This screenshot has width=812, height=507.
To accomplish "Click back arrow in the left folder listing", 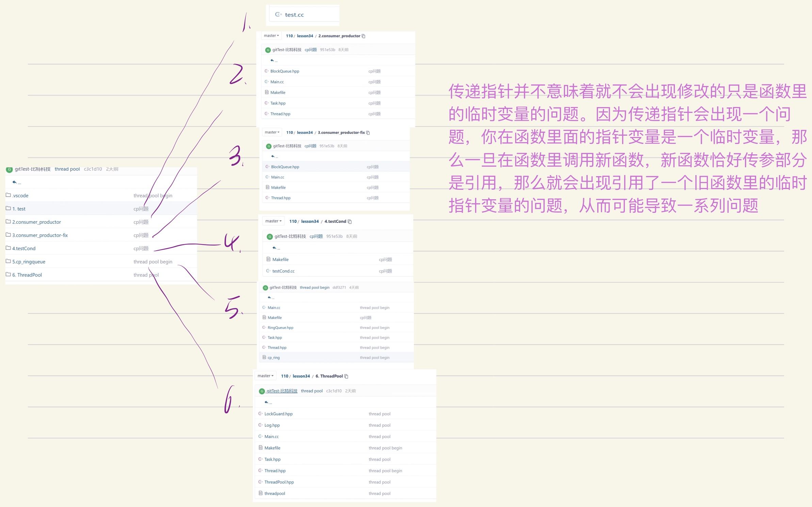I will pyautogui.click(x=15, y=182).
